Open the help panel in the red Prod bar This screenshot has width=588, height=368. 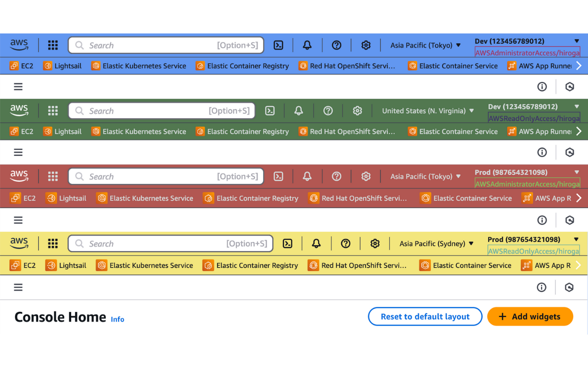point(337,176)
